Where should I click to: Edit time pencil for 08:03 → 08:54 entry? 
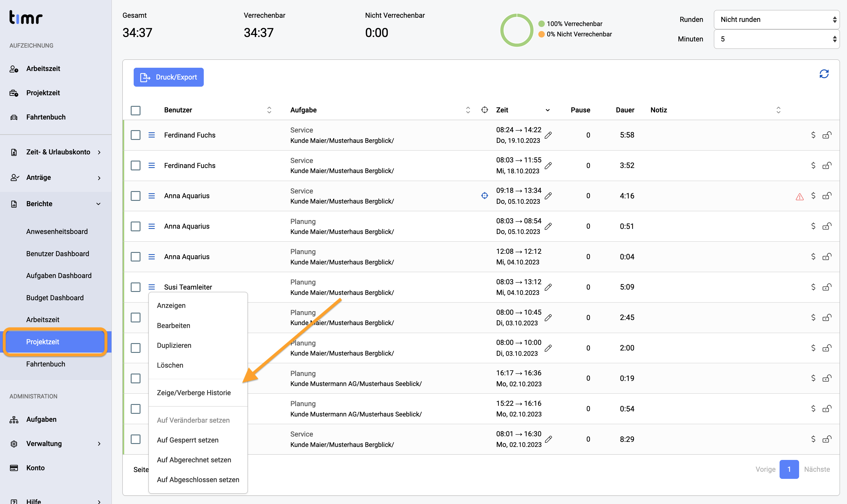click(x=548, y=226)
